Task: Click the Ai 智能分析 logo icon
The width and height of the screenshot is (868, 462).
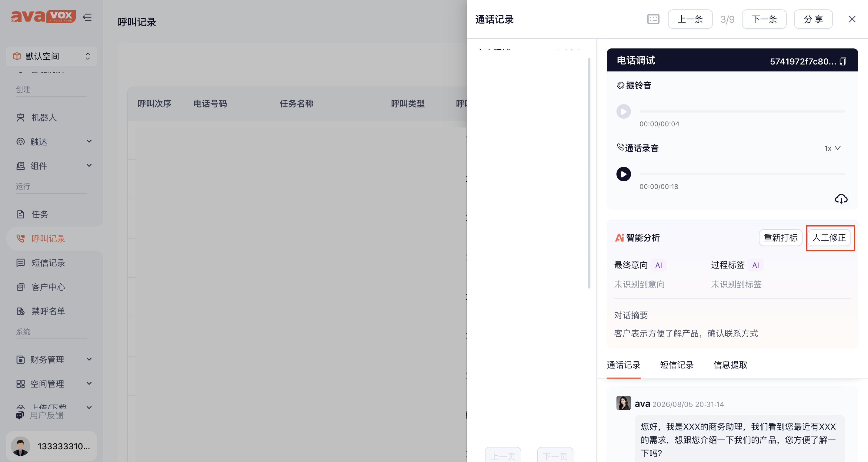Action: point(619,238)
